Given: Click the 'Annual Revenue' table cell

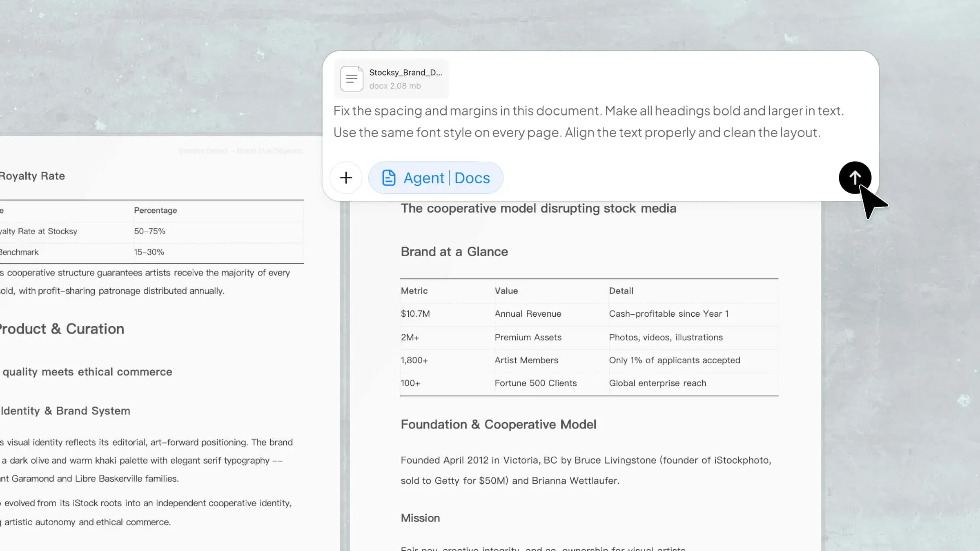Looking at the screenshot, I should click(528, 313).
